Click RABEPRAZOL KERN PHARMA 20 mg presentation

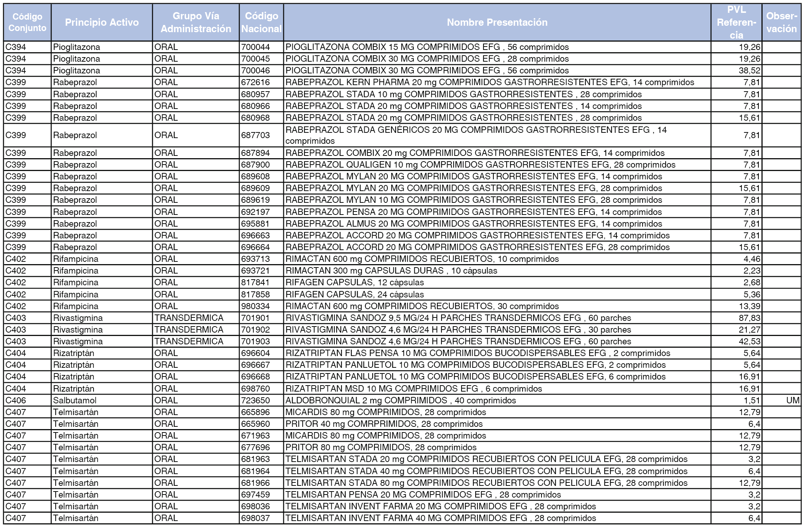[497, 82]
